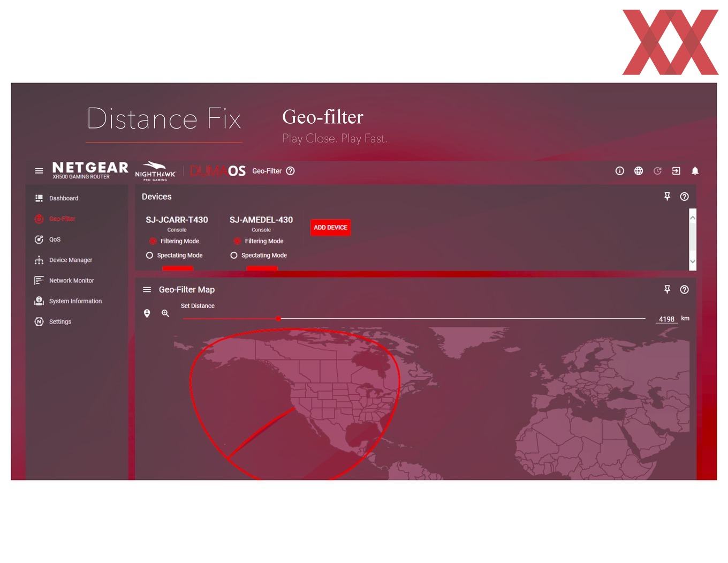Viewport: 728px width, 563px height.
Task: Click the Settings sidebar icon
Action: point(39,321)
